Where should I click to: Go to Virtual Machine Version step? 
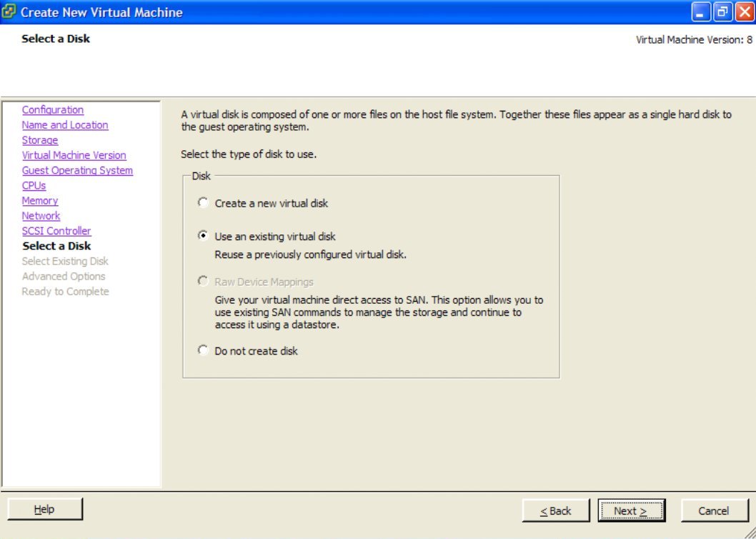pos(74,155)
